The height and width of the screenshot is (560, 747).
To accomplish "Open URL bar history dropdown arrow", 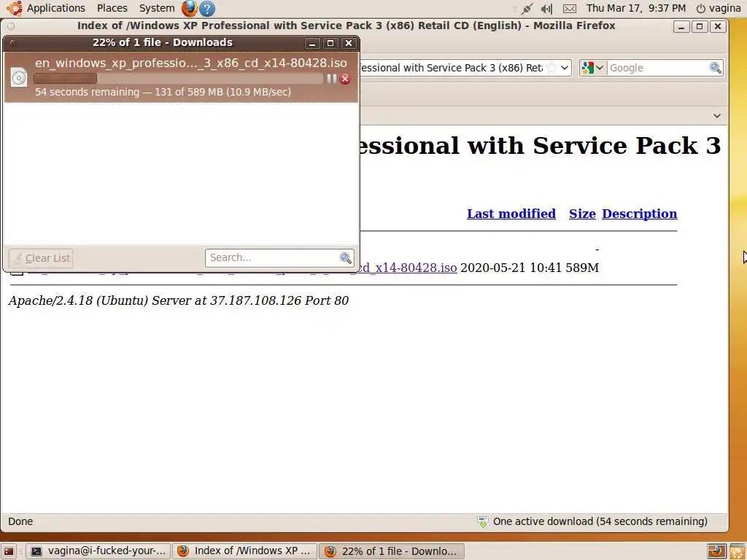I will (565, 68).
